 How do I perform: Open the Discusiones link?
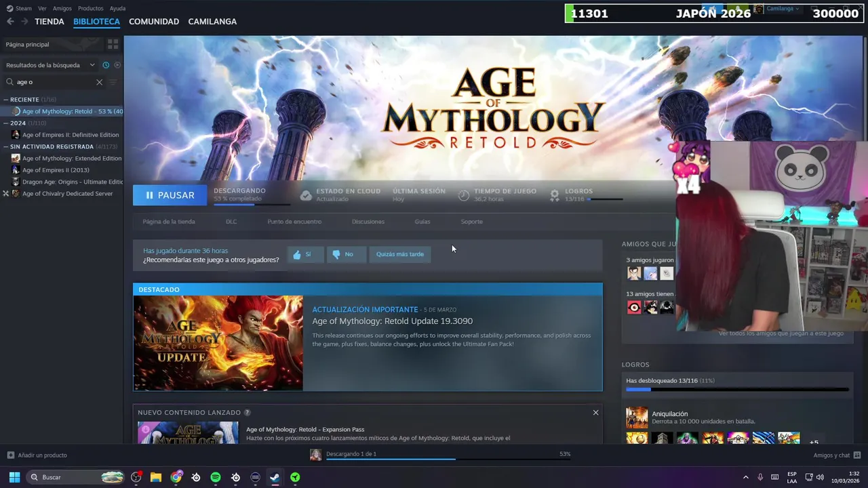[368, 222]
